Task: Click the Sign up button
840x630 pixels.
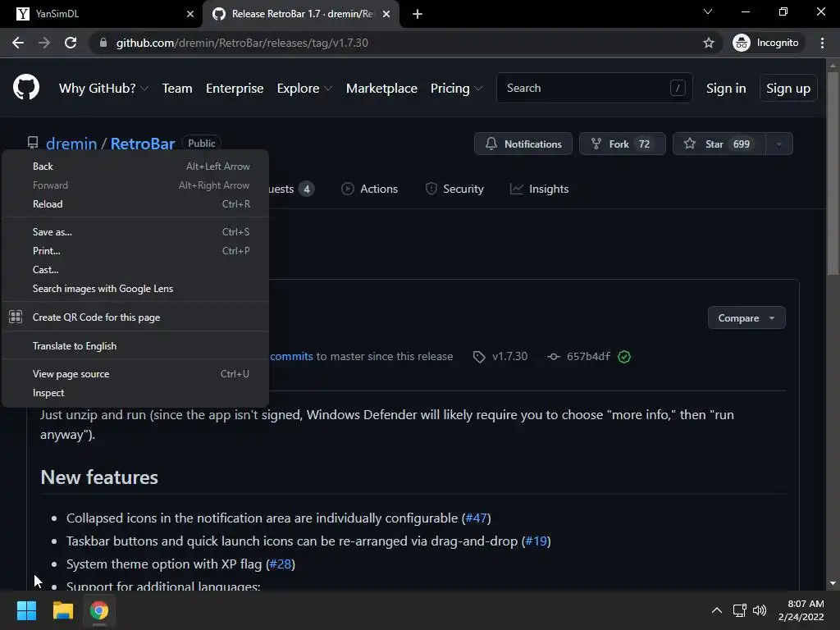Action: point(788,89)
